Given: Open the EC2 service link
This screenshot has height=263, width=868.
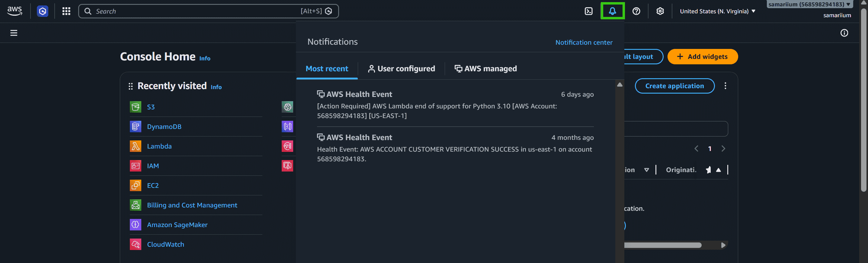Looking at the screenshot, I should pos(153,185).
